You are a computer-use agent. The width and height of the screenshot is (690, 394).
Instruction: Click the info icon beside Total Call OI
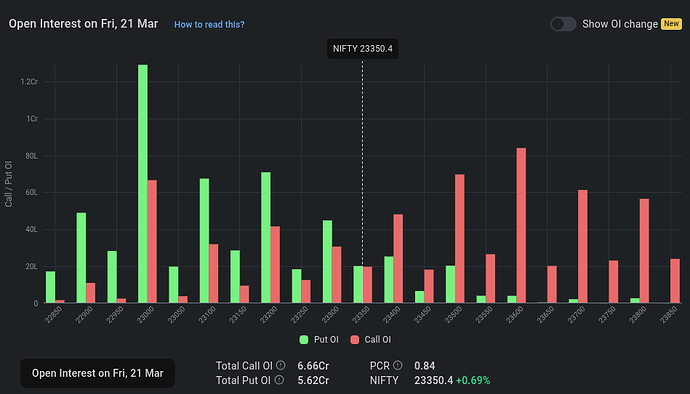pyautogui.click(x=281, y=365)
